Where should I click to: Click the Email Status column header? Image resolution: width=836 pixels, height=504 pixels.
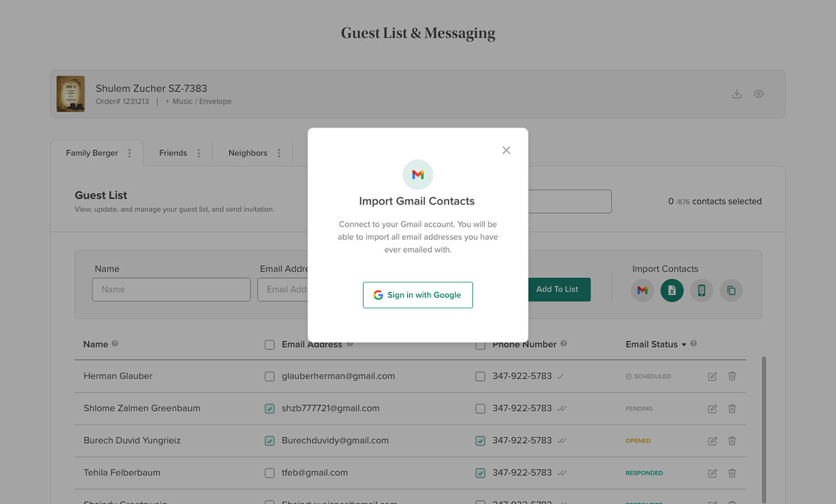click(x=652, y=344)
